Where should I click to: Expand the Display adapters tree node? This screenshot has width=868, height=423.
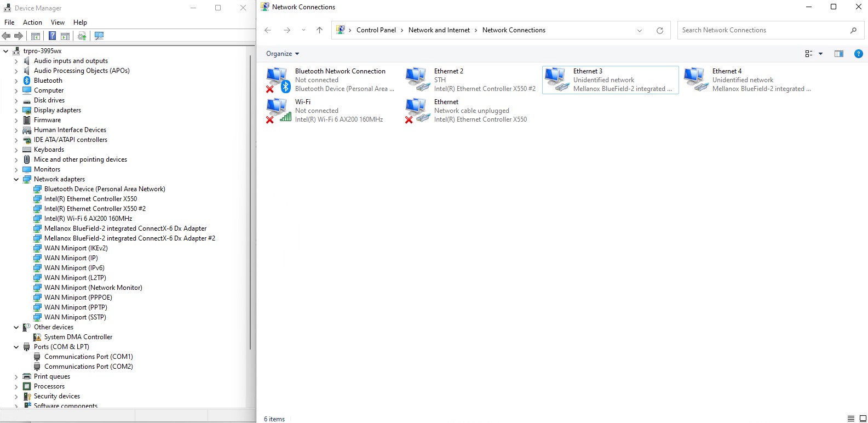16,111
